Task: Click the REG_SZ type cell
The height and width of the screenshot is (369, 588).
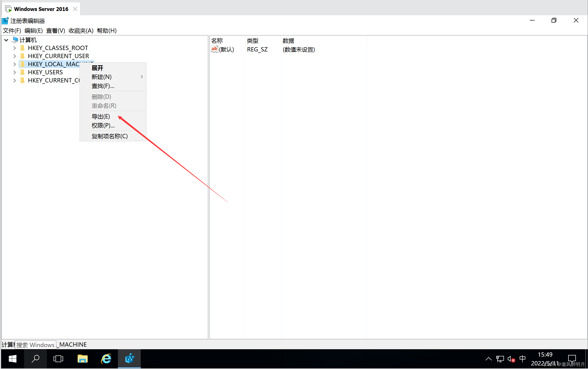Action: coord(257,50)
